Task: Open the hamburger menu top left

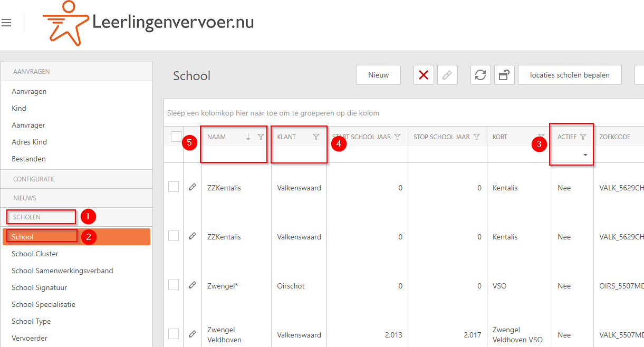Action: click(6, 22)
